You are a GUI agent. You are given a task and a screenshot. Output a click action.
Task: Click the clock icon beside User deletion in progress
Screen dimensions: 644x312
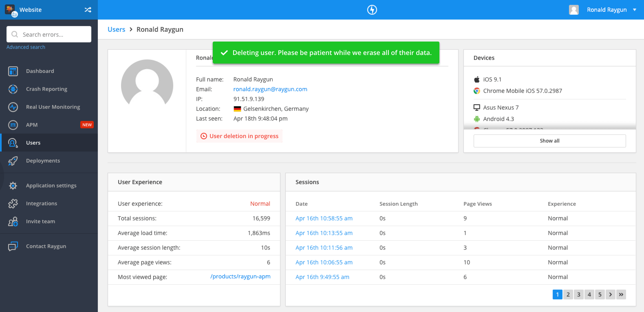[x=204, y=136]
